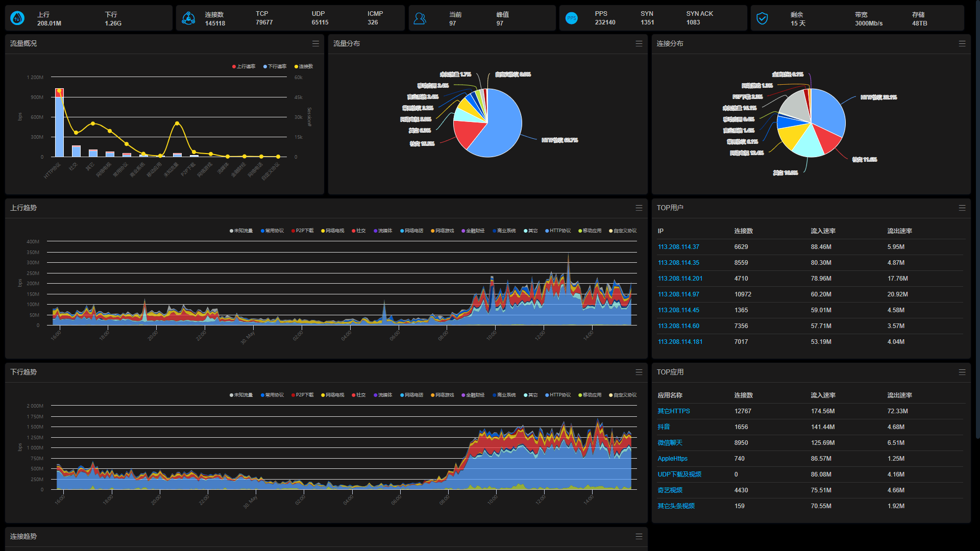Open the 连接趋势 panel hamburger menu

tap(639, 537)
